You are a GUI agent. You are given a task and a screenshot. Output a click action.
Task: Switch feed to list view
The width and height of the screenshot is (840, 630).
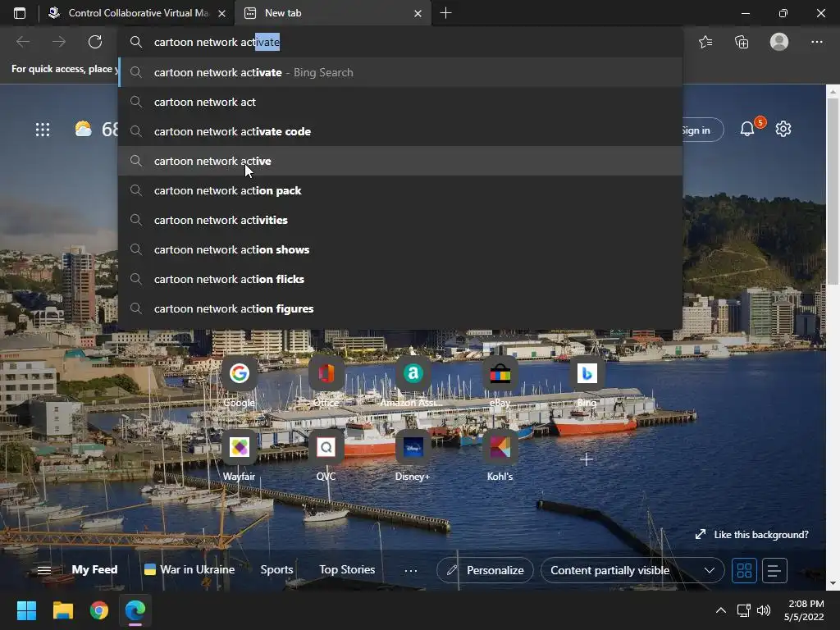point(774,570)
